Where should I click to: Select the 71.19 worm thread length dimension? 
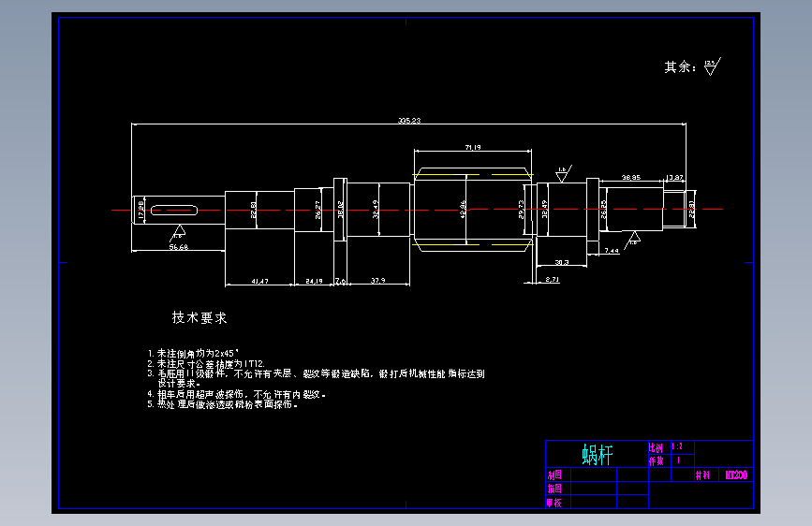pyautogui.click(x=473, y=148)
